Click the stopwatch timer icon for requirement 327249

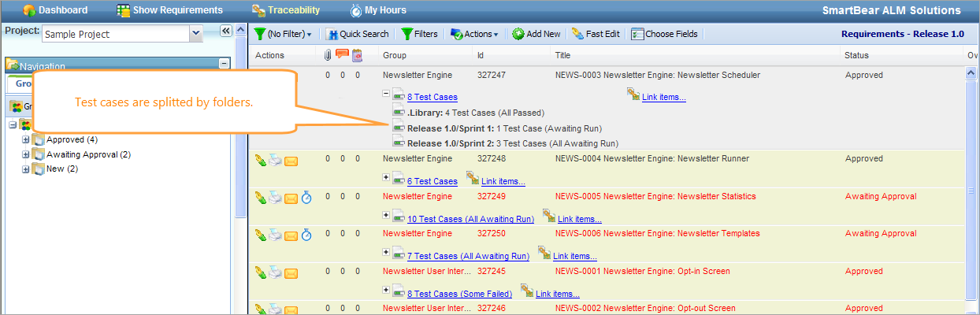(x=306, y=197)
